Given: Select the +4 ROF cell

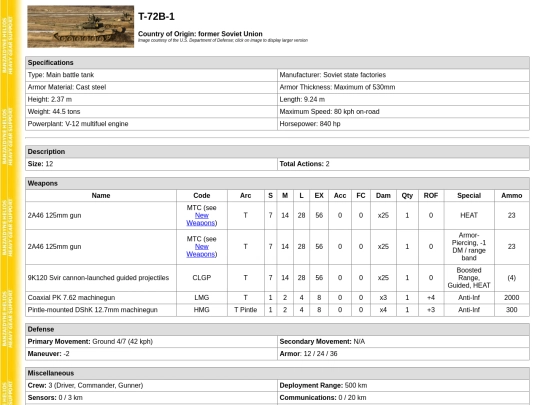Looking at the screenshot, I should coord(431,298).
